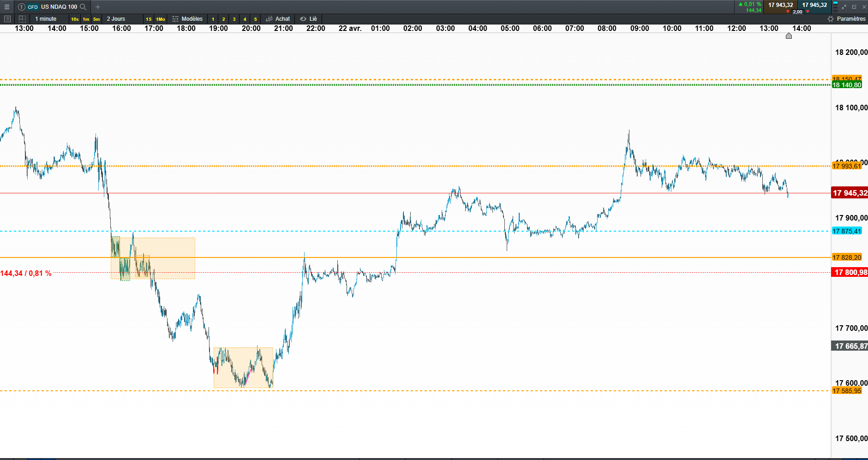Screen dimensions: 868x460
Task: Detach chart into a new window
Action: point(854,7)
